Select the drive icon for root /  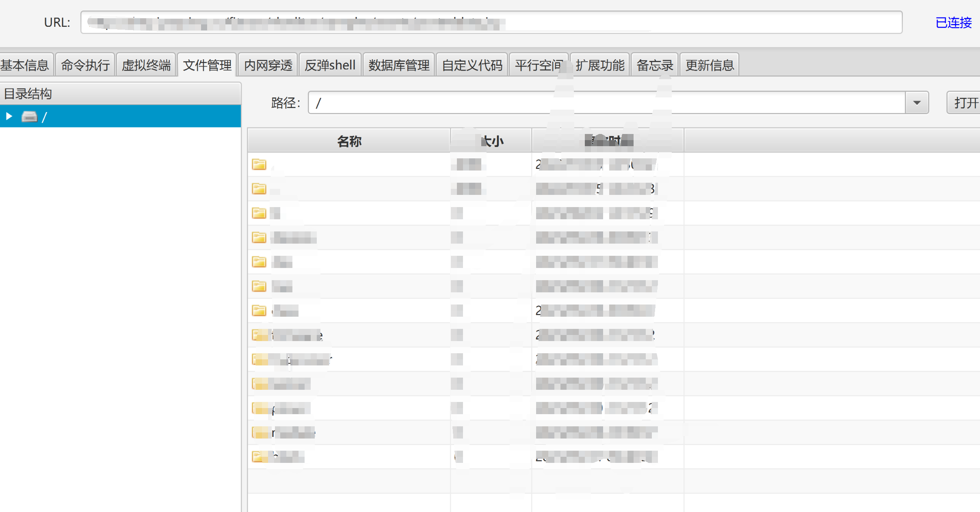29,117
